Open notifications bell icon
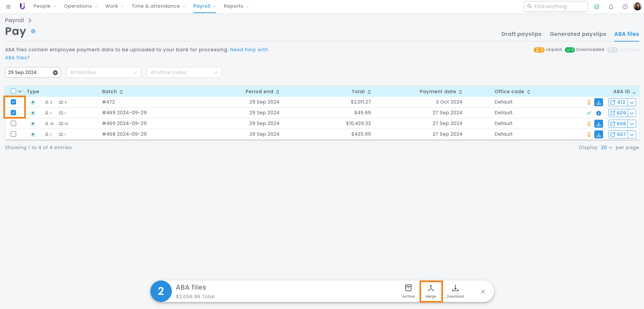Viewport: 644px width, 309px height. [x=611, y=7]
